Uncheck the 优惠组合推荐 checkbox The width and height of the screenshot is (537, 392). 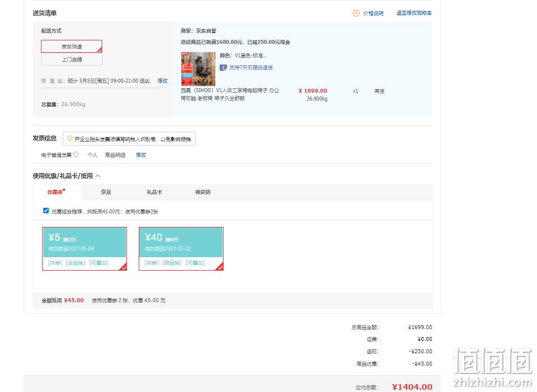coord(46,211)
